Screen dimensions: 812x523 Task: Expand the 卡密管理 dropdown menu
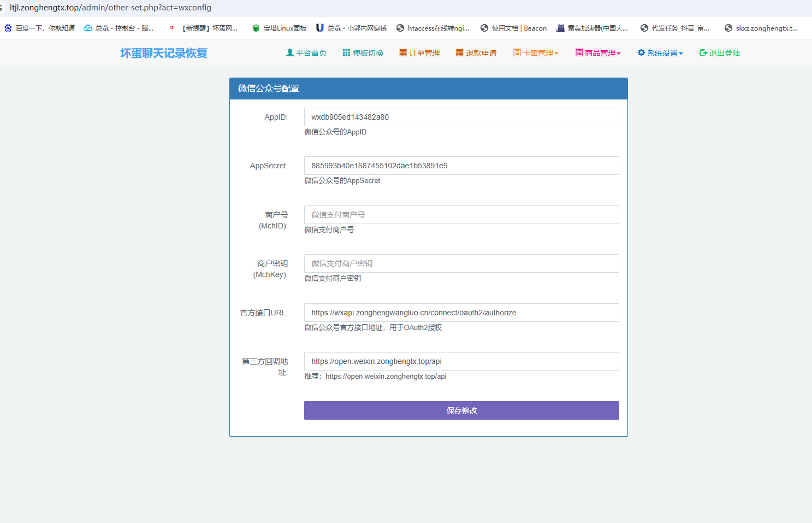click(x=536, y=53)
